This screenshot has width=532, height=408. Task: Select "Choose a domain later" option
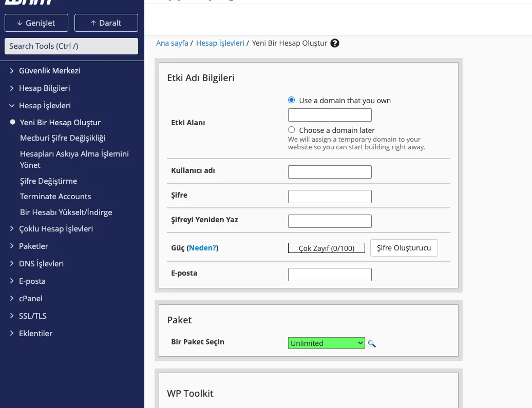pyautogui.click(x=292, y=130)
